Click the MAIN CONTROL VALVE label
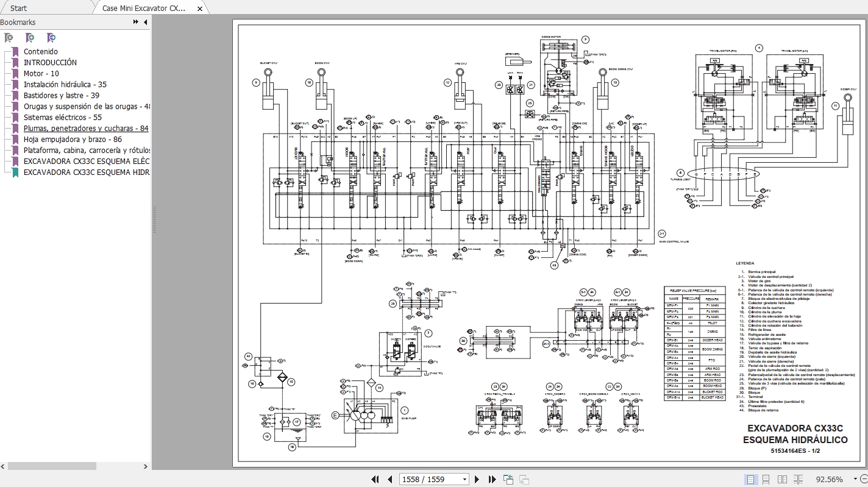Image resolution: width=868 pixels, height=487 pixels. coord(673,241)
